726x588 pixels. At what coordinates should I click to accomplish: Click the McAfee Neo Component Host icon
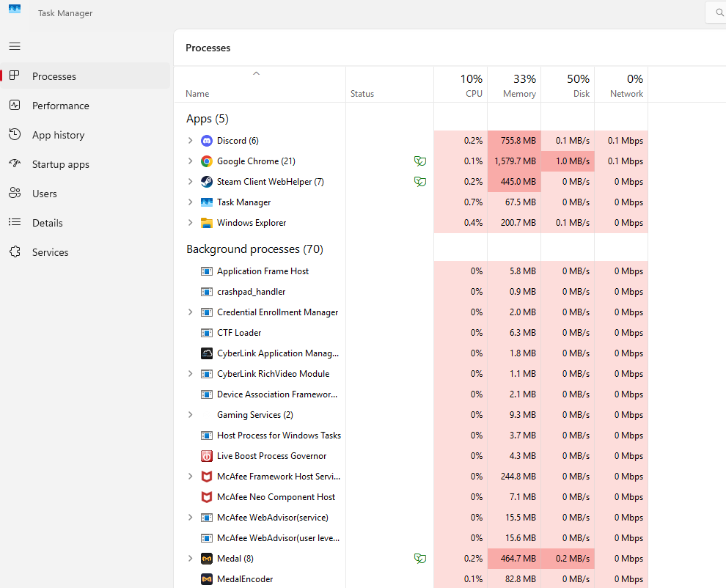point(207,497)
